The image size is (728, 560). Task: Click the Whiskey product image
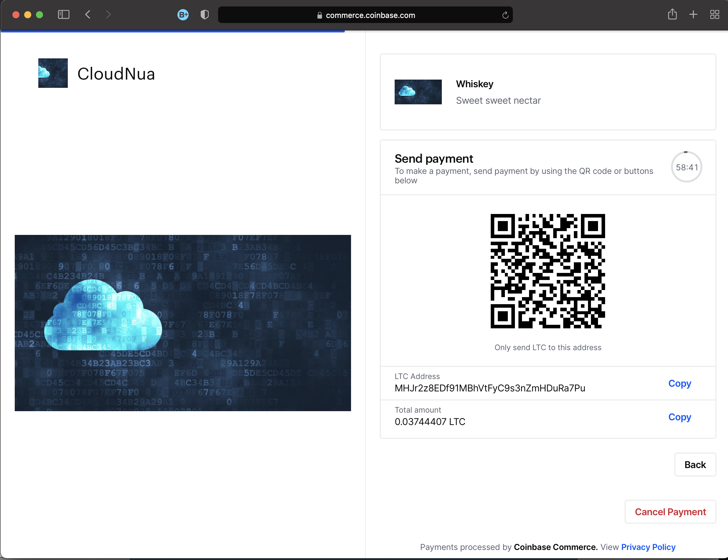(418, 92)
